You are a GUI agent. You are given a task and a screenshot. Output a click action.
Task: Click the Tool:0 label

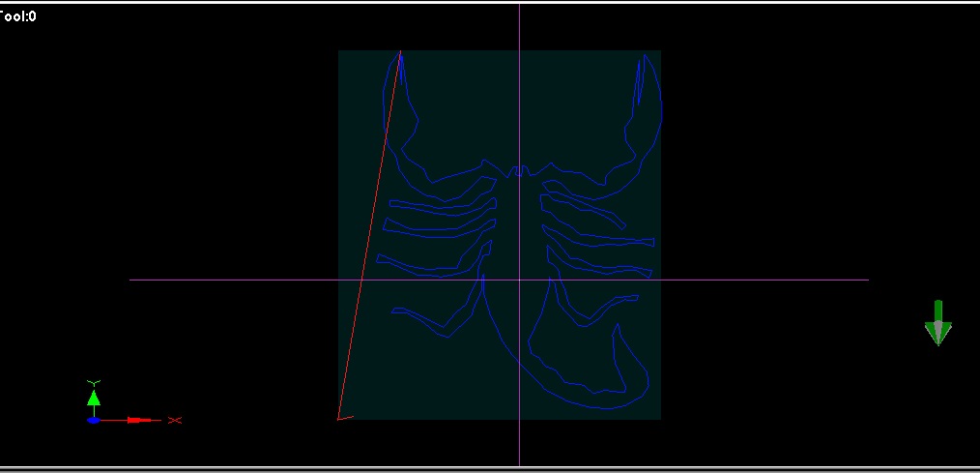point(17,16)
